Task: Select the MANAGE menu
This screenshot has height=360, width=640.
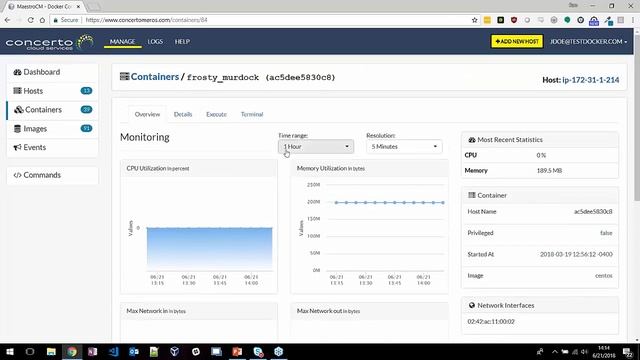Action: tap(122, 42)
